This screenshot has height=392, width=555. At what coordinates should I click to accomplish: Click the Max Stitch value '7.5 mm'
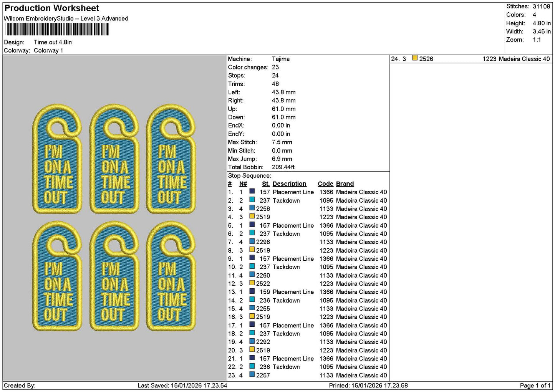[282, 142]
